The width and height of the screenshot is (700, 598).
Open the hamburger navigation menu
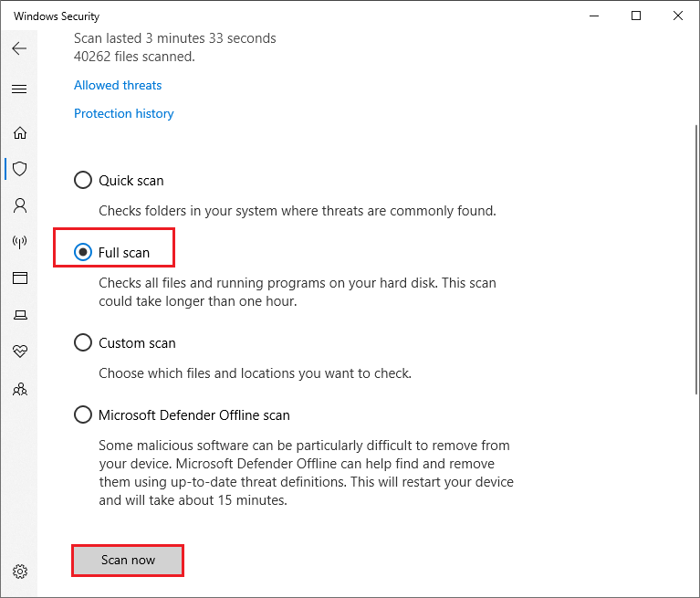click(19, 89)
